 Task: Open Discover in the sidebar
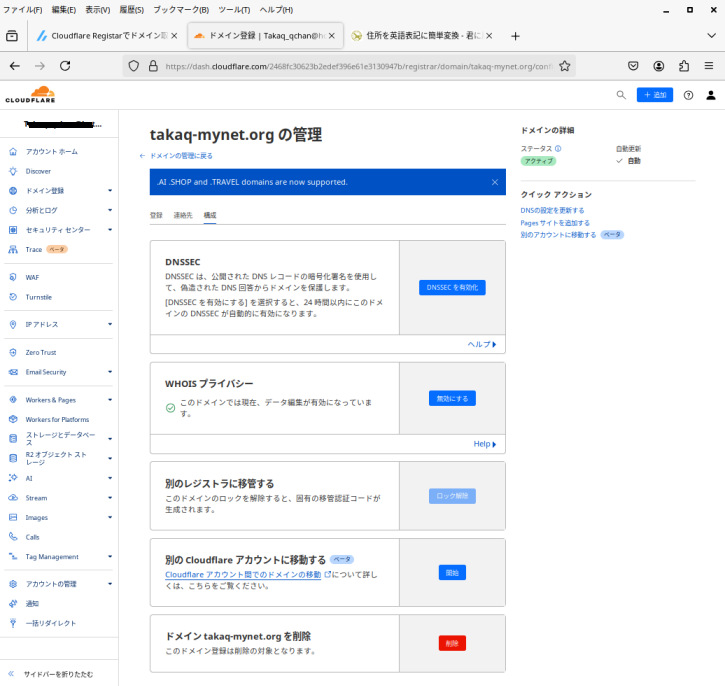coord(38,171)
